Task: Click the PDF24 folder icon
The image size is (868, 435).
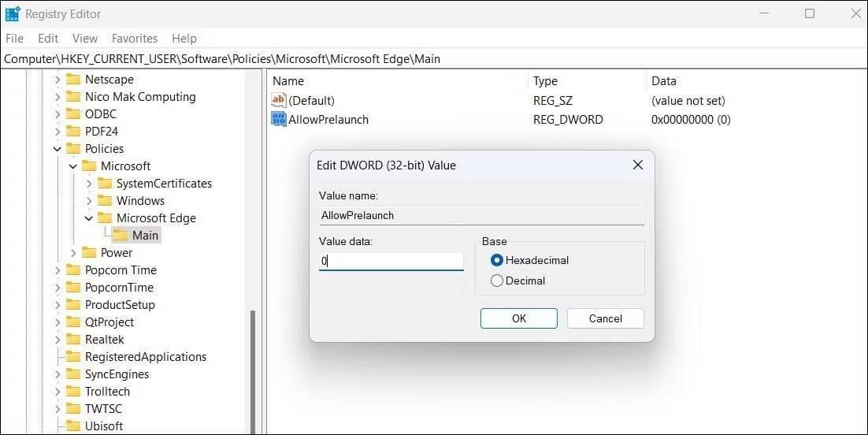Action: pos(73,132)
